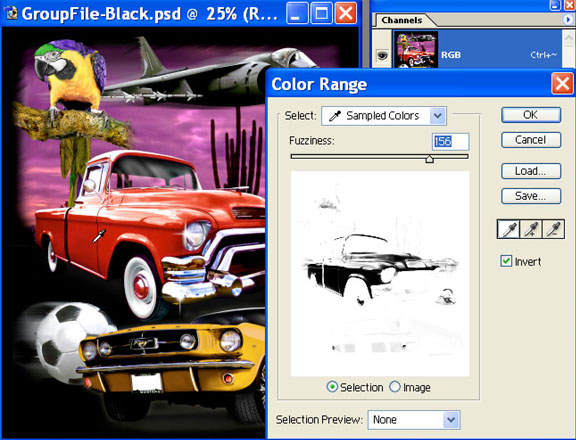The height and width of the screenshot is (440, 576).
Task: Close the Color Range dialog
Action: click(562, 84)
